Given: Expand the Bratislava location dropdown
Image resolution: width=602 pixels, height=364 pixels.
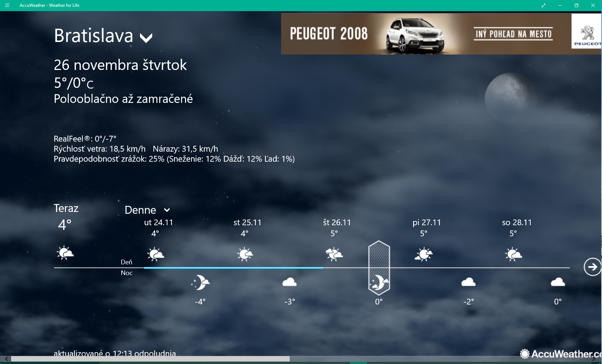Looking at the screenshot, I should [146, 38].
